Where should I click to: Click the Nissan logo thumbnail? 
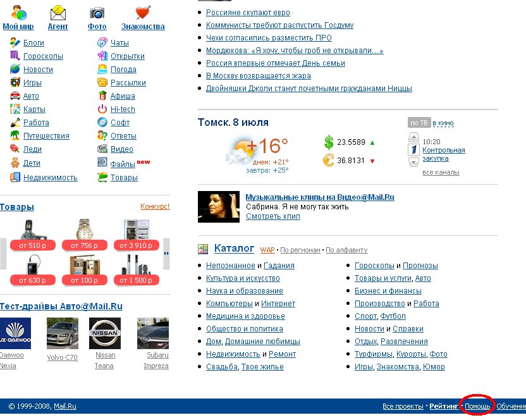pyautogui.click(x=105, y=333)
